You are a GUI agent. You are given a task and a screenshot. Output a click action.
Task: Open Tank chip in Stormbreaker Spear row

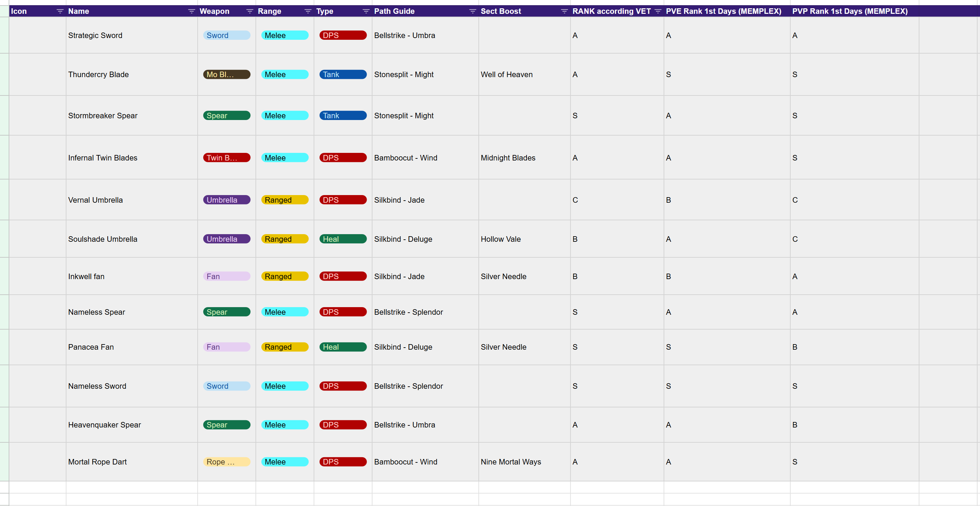pos(343,116)
